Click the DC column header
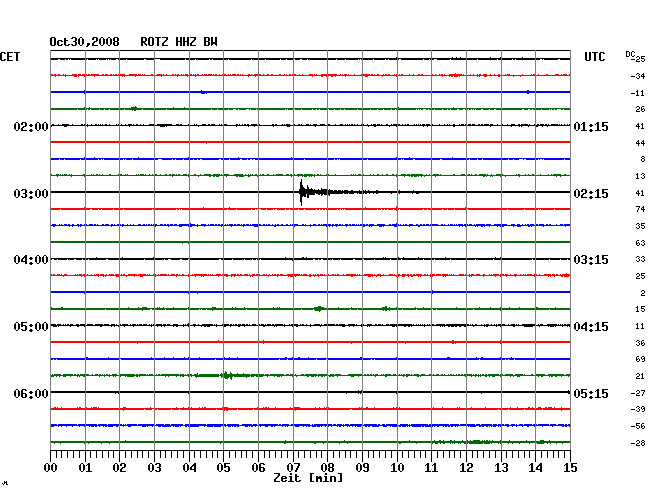 (630, 54)
